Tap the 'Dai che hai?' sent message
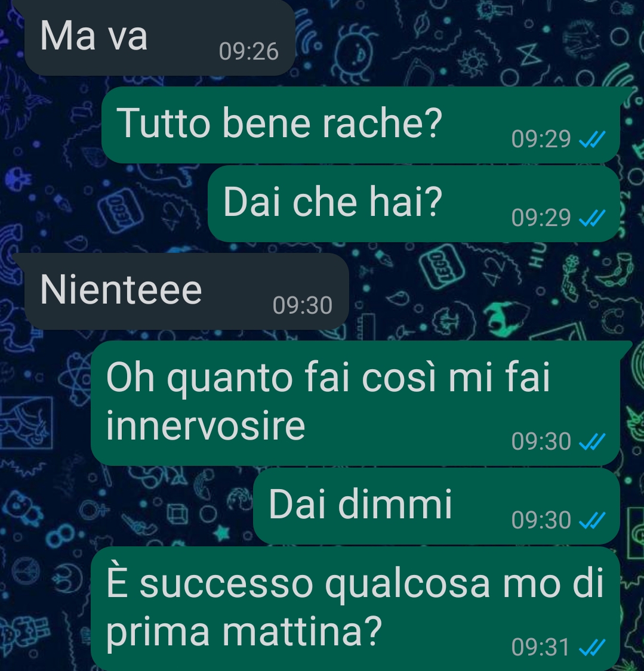Screen dimensions: 644x671 click(x=414, y=203)
